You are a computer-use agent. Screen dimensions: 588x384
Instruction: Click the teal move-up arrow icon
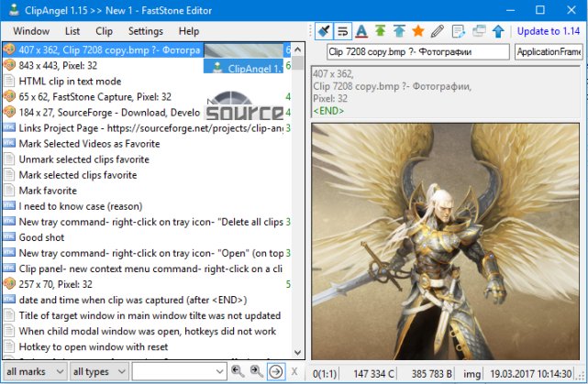click(399, 31)
